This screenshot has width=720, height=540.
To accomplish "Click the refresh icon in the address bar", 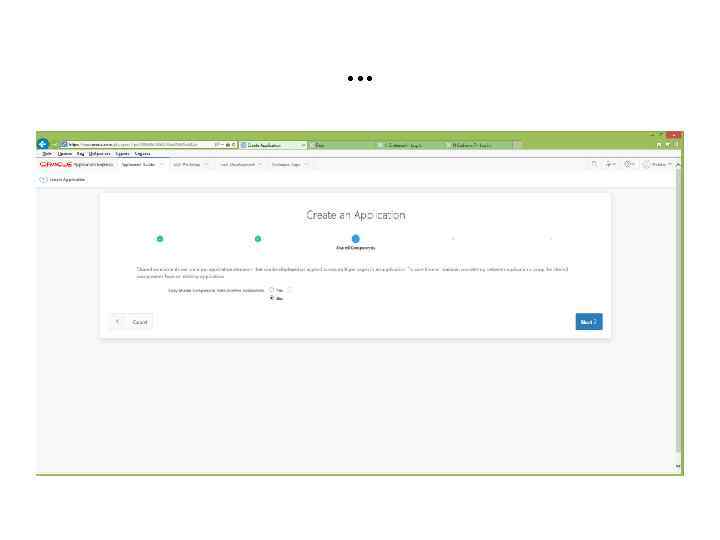I will coord(234,145).
